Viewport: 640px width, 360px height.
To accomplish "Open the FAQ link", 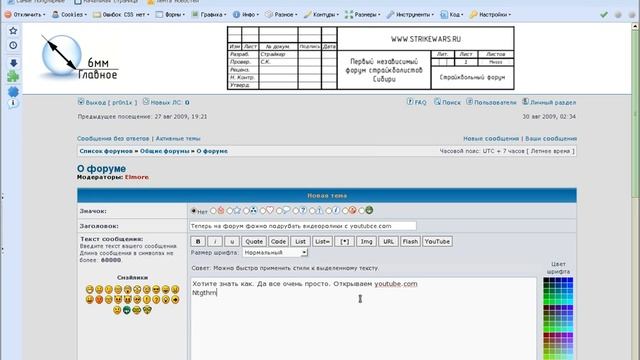I will click(x=417, y=102).
